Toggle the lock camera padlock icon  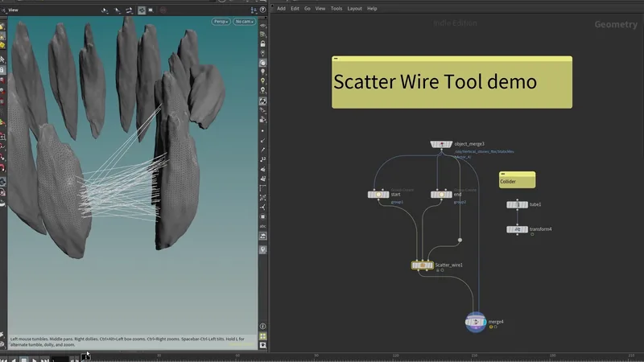point(263,44)
